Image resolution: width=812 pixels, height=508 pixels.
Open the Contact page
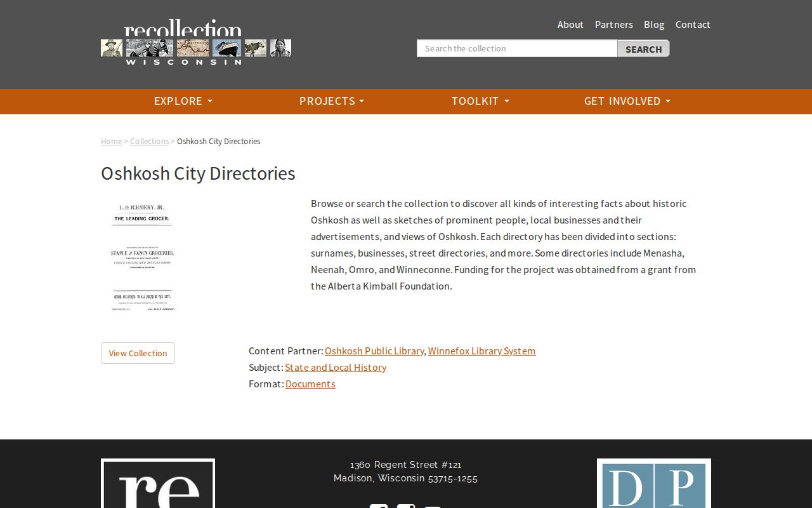click(693, 24)
